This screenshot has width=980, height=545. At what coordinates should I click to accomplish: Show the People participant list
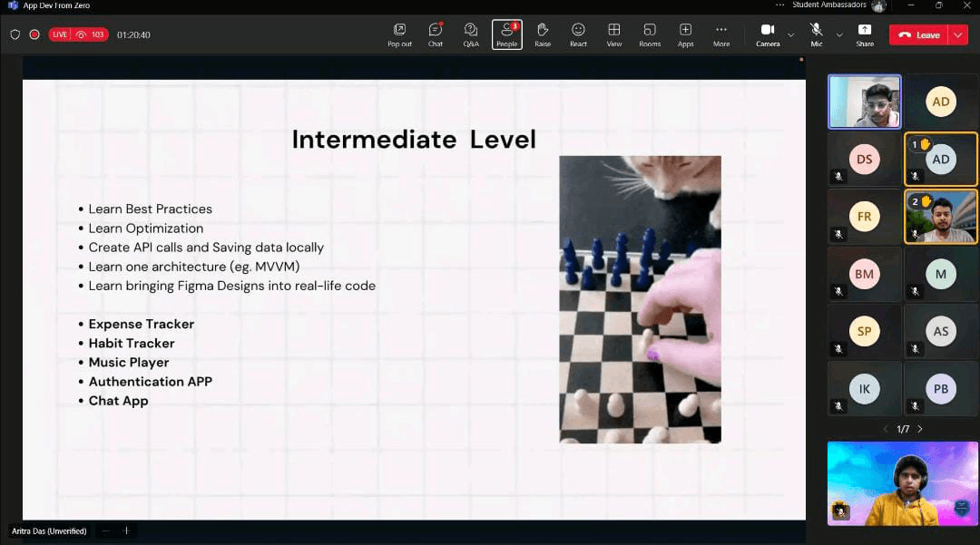(506, 34)
